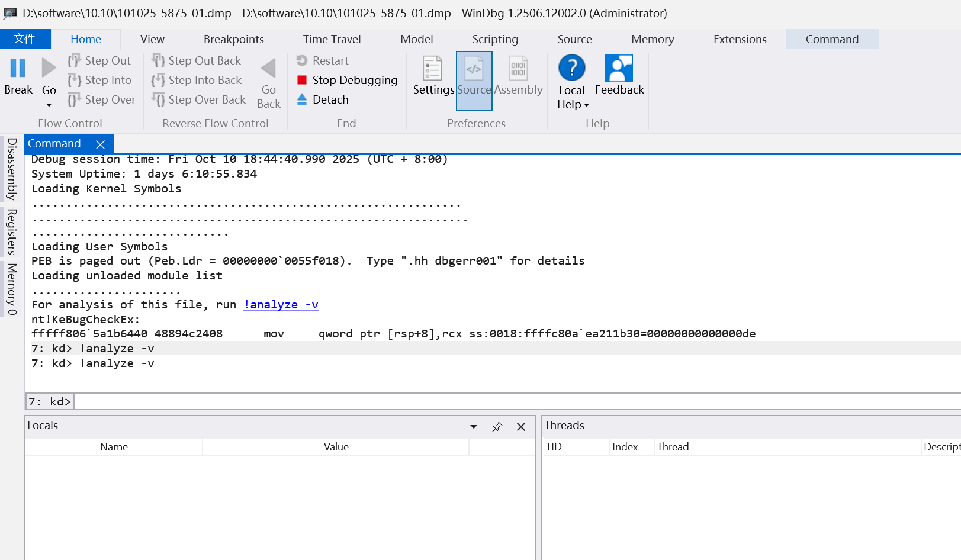Open the Locals panel options dropdown
Screen dimensions: 961x560
point(474,427)
